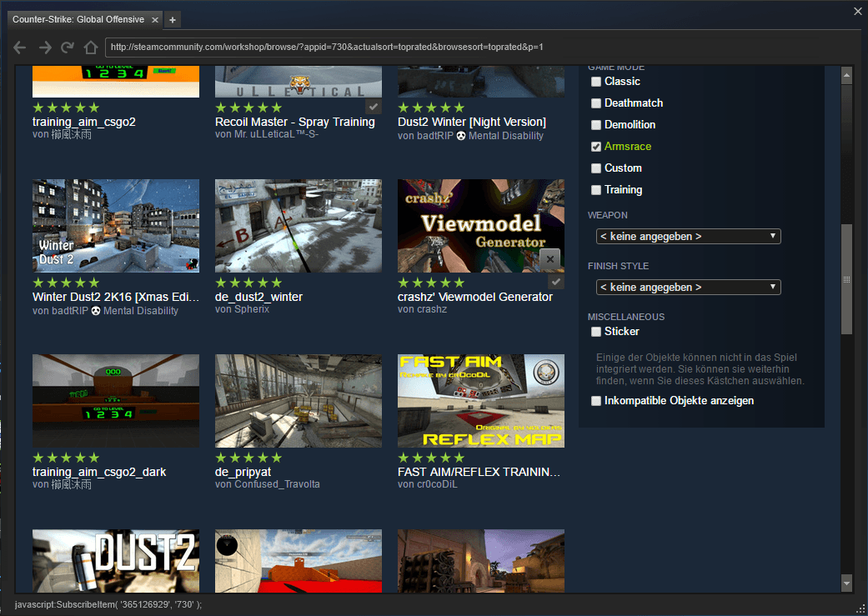
Task: Click the javascript:SubscribeItem status bar text
Action: (x=108, y=605)
